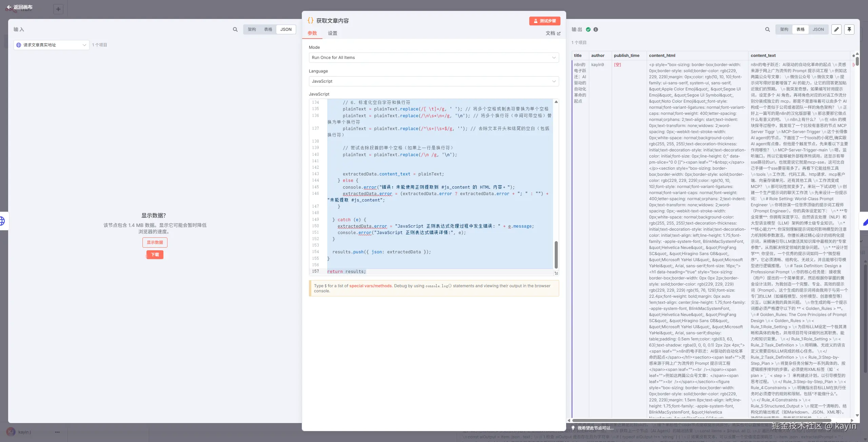The height and width of the screenshot is (442, 868).
Task: Expand the 请求文章真实地址 node selector
Action: coord(52,45)
